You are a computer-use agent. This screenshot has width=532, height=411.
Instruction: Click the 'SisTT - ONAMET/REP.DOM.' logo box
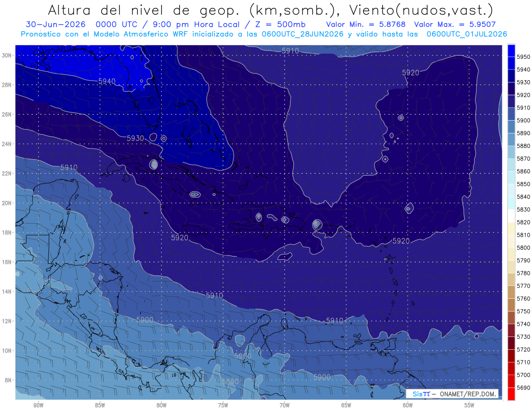click(x=452, y=394)
